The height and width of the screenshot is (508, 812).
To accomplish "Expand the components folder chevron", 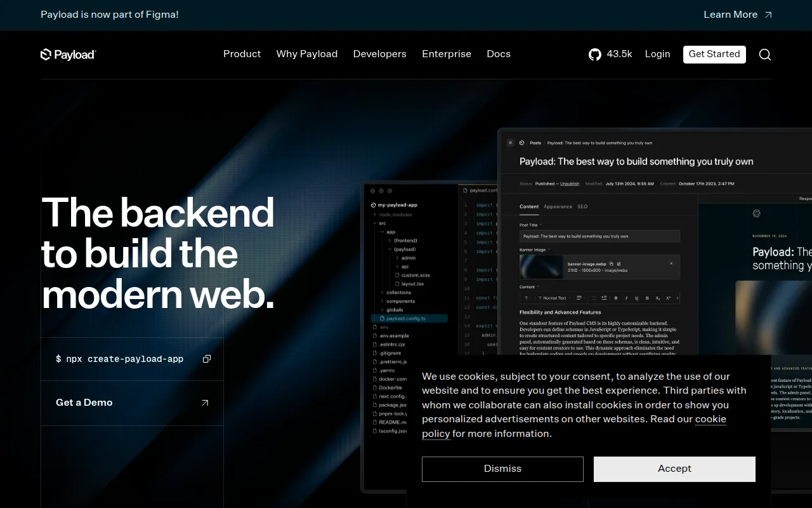I will 382,301.
